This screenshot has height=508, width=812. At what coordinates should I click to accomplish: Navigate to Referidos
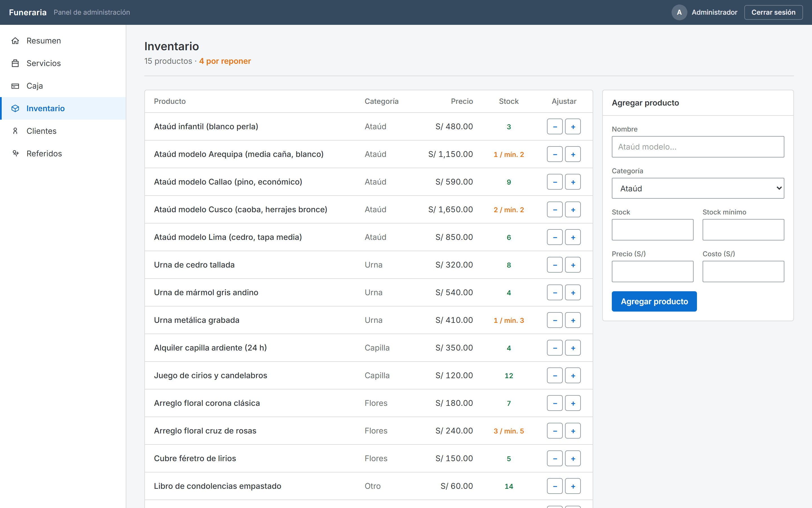(63, 153)
